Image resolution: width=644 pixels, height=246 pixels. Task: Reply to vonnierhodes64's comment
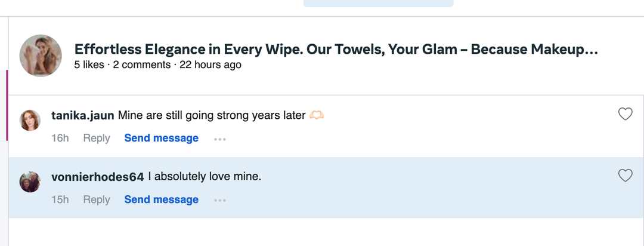[x=97, y=200]
